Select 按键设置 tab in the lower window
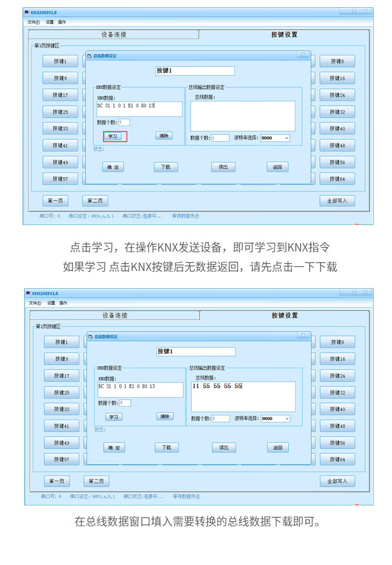Image resolution: width=392 pixels, height=565 pixels. coord(284,315)
